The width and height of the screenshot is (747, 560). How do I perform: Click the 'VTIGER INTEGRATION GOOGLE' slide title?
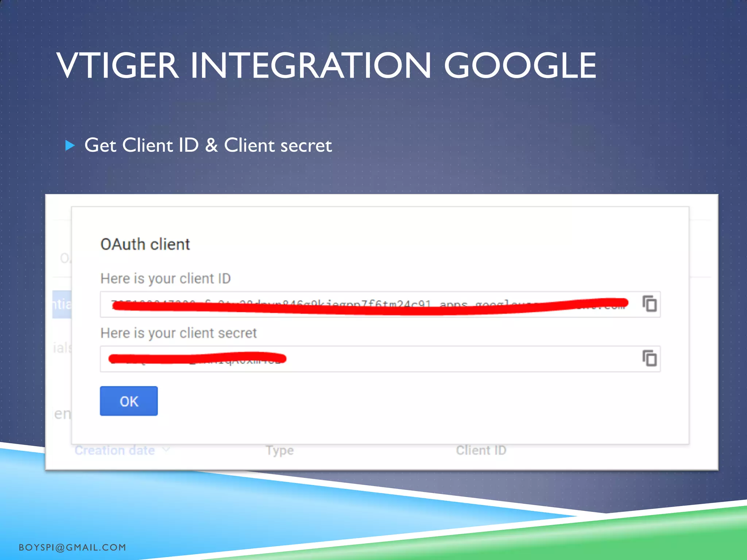(x=326, y=66)
